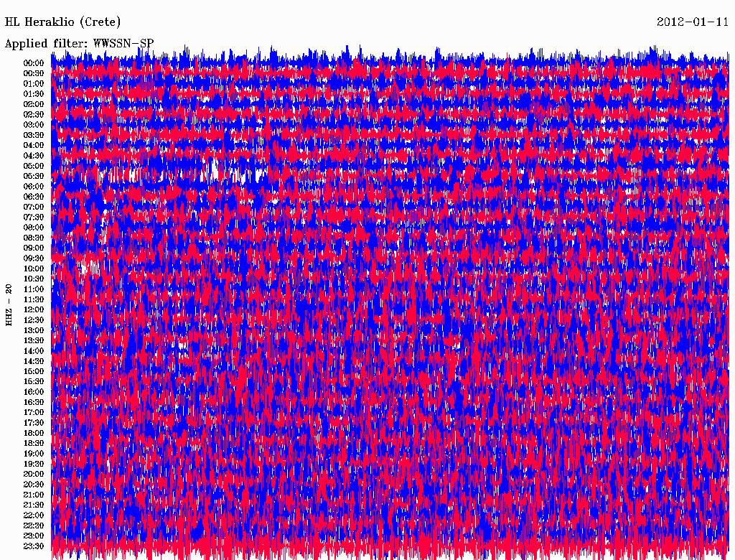Select the 15:00 time label
Viewport: 735px width, 560px height.
point(34,371)
